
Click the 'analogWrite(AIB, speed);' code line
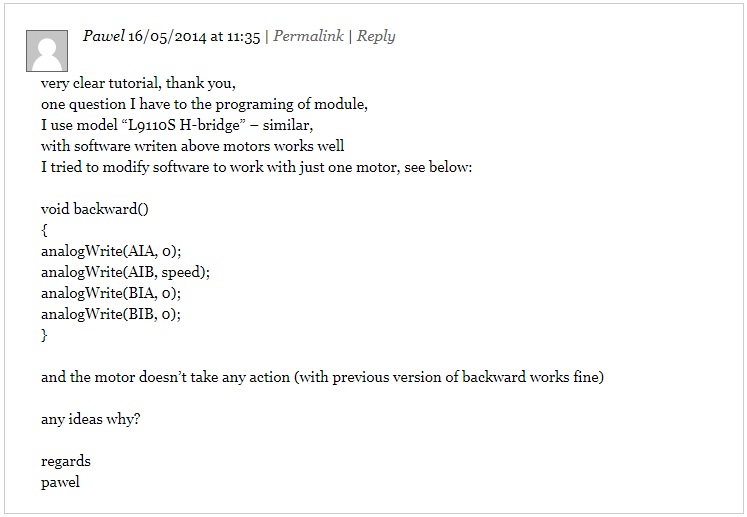[125, 272]
